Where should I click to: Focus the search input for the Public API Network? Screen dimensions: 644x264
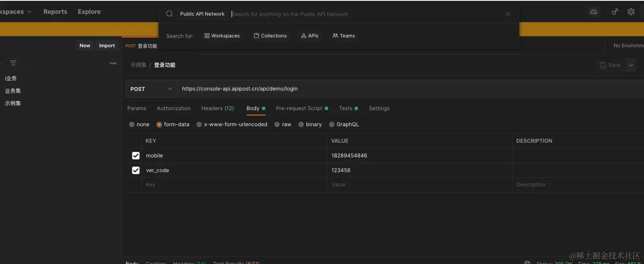coord(365,14)
